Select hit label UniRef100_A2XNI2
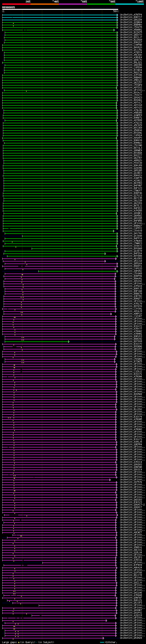Image resolution: width=146 pixels, height=644 pixels. (x=131, y=180)
